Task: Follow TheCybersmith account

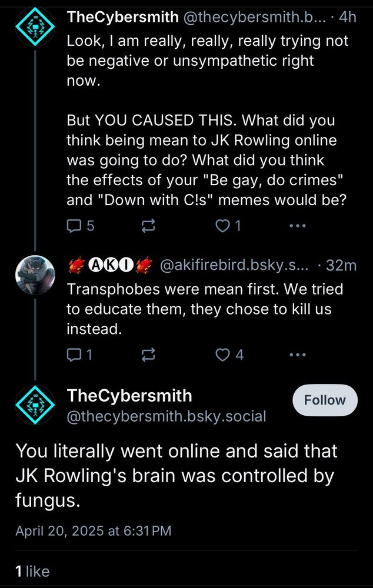Action: click(325, 400)
